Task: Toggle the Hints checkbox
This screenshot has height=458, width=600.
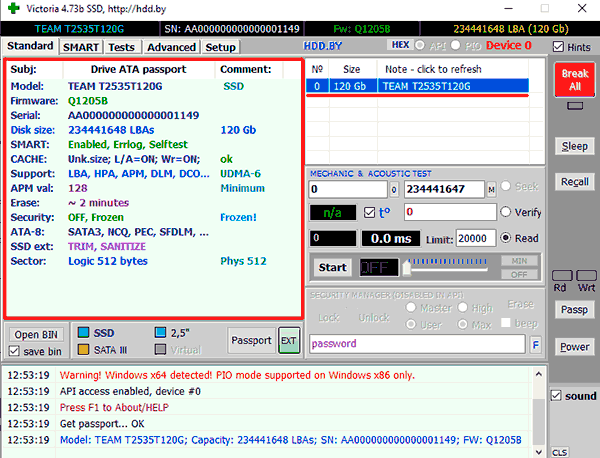Action: click(x=558, y=47)
